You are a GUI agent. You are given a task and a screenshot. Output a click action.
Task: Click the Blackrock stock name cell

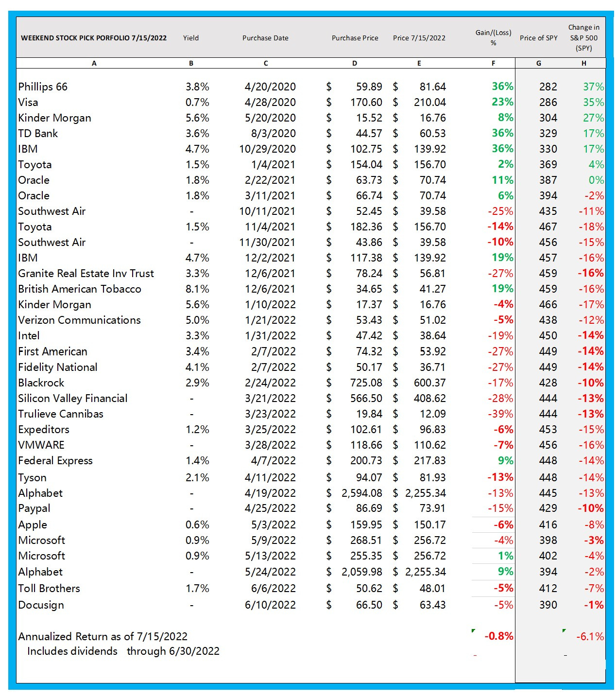tap(41, 383)
